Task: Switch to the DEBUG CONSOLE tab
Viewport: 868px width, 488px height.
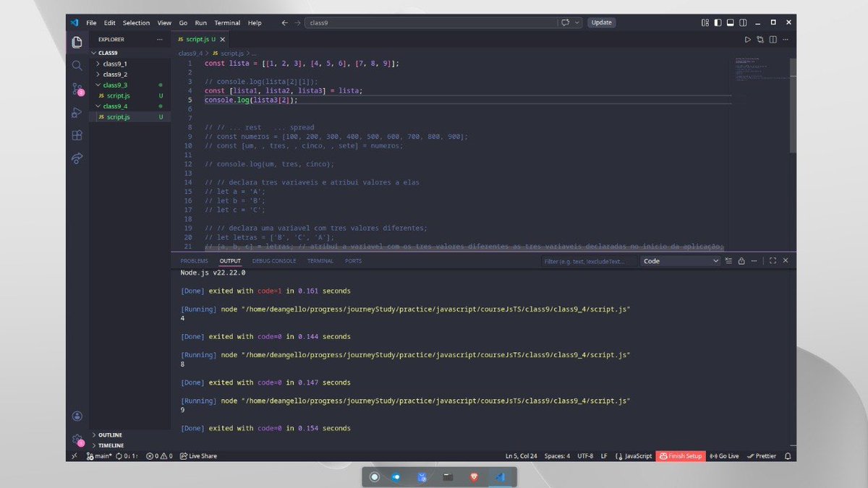Action: 274,261
